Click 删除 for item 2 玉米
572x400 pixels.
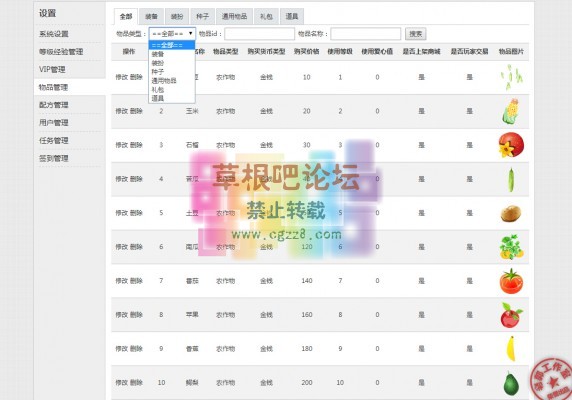(136, 111)
